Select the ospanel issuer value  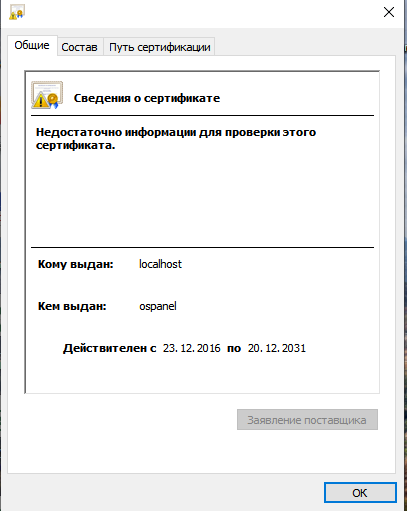coord(158,306)
